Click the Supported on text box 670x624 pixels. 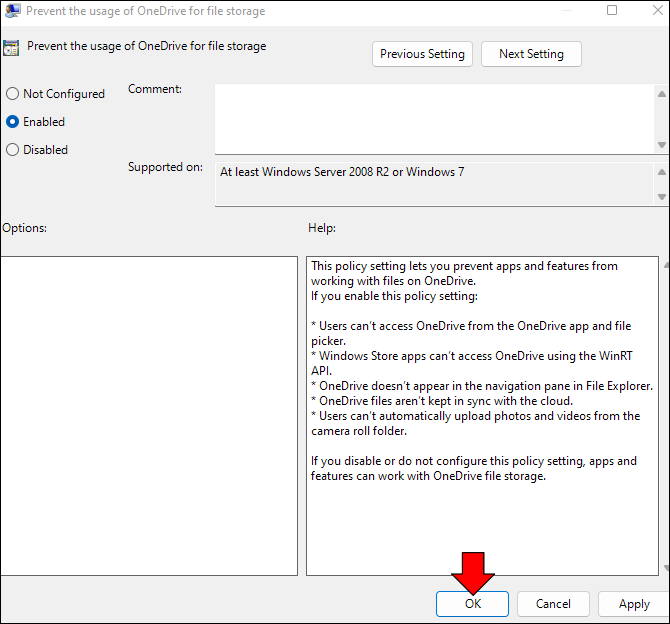pyautogui.click(x=435, y=184)
